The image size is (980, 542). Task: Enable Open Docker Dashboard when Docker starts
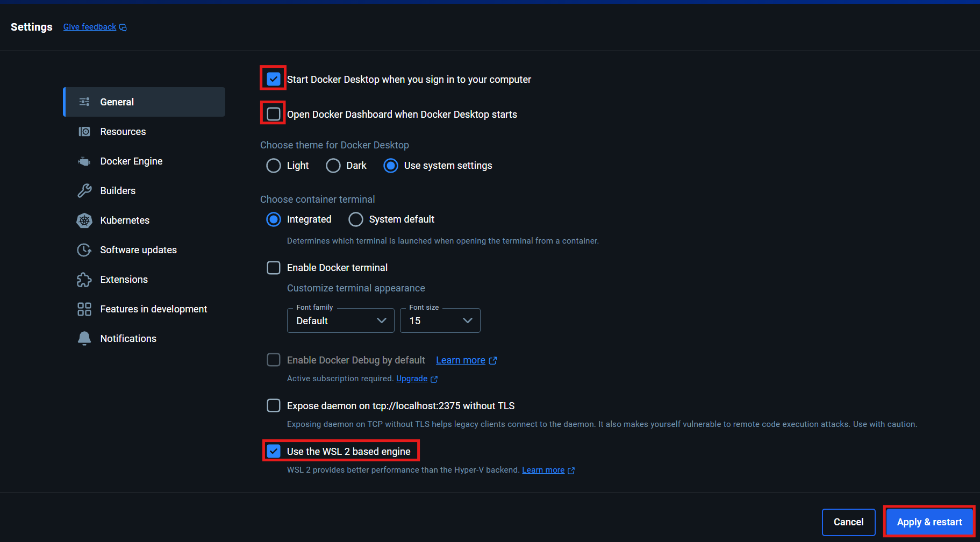click(x=274, y=114)
